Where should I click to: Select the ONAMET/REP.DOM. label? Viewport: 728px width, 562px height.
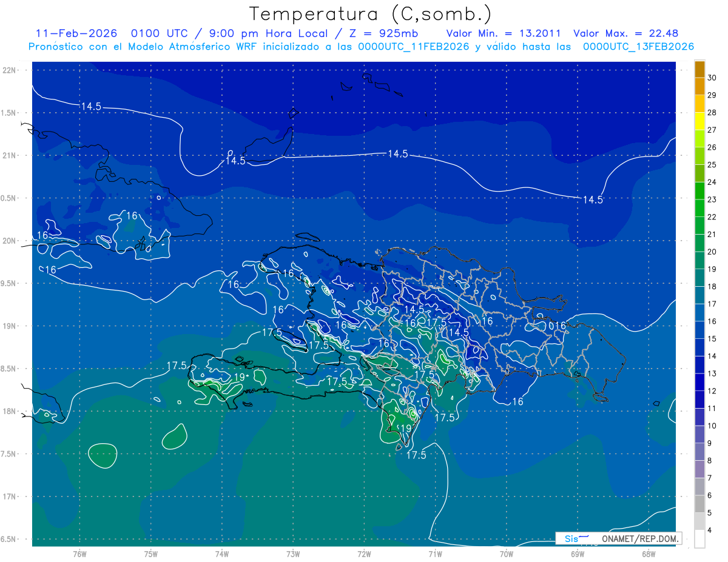click(x=640, y=538)
